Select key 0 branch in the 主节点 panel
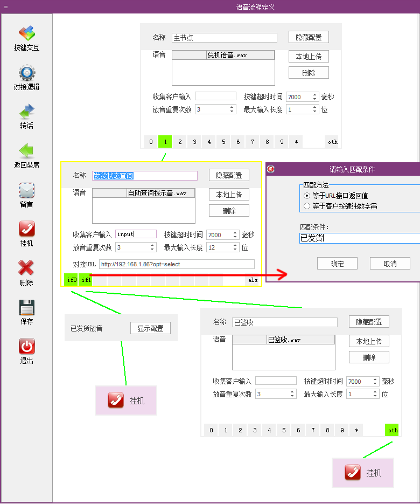Image resolution: width=420 pixels, height=504 pixels. [151, 141]
